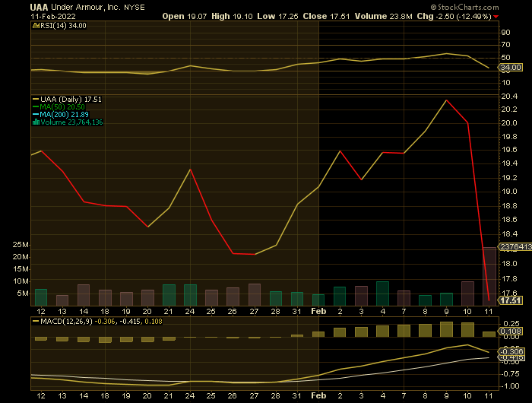The height and width of the screenshot is (403, 532).
Task: Click the price low point on Jan 27
Action: [x=255, y=254]
